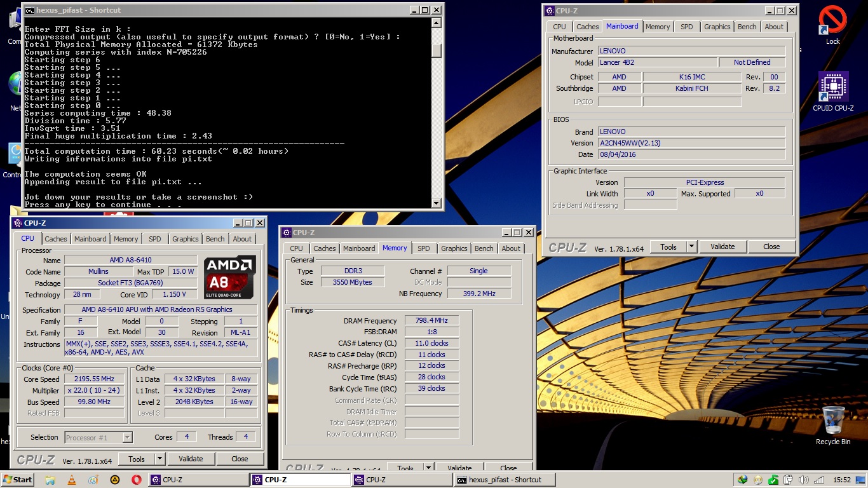Viewport: 868px width, 488px height.
Task: Activate the hexus_pifast - Shortcut taskbar button
Action: (x=505, y=480)
